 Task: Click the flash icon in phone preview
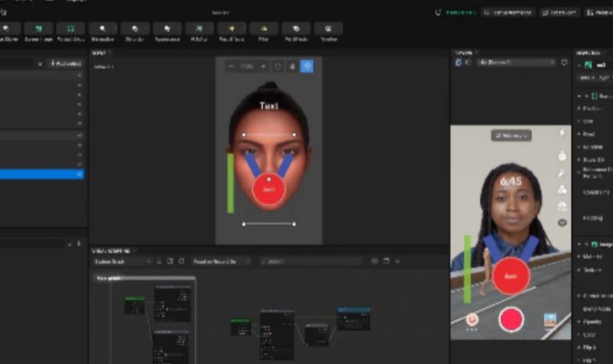point(562,133)
